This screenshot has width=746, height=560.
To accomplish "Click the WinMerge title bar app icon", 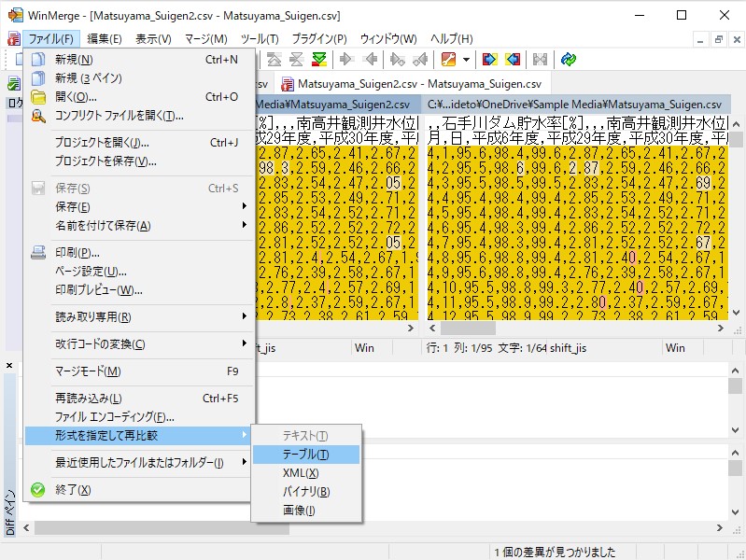I will (x=15, y=15).
